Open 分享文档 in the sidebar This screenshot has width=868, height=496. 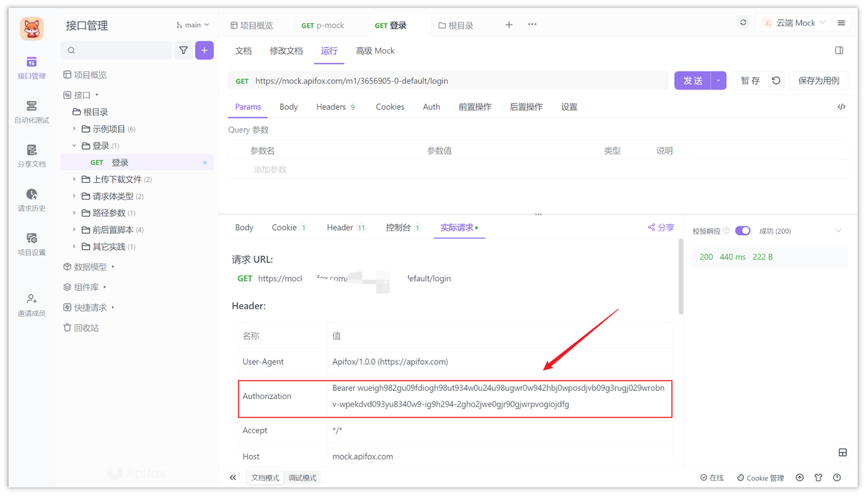click(31, 156)
